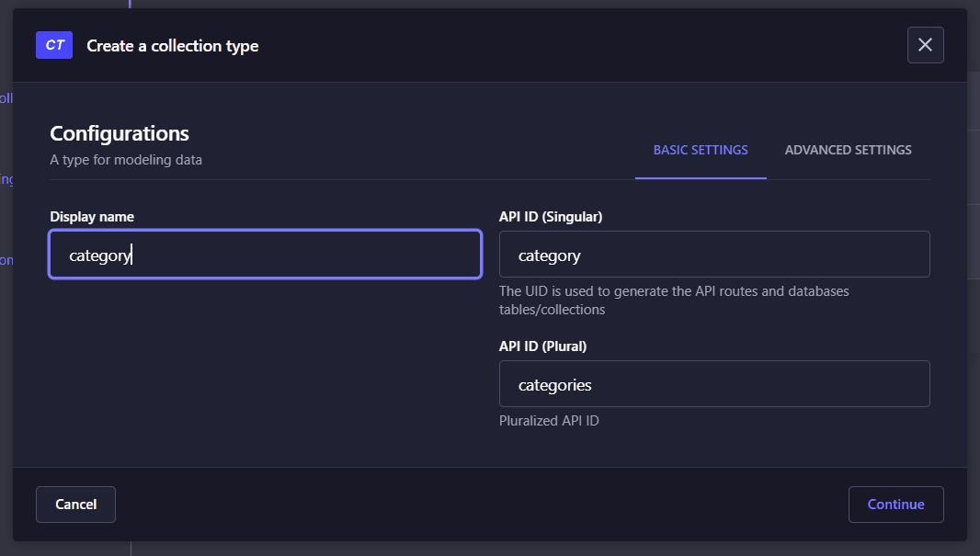Focus the Display name input field
Viewport: 980px width, 556px height.
click(265, 255)
